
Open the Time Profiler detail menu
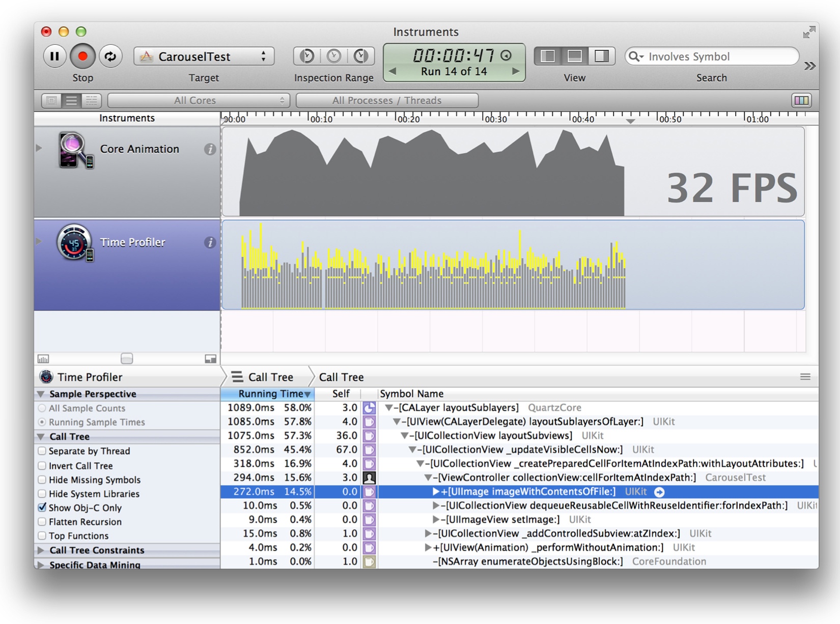[x=81, y=377]
